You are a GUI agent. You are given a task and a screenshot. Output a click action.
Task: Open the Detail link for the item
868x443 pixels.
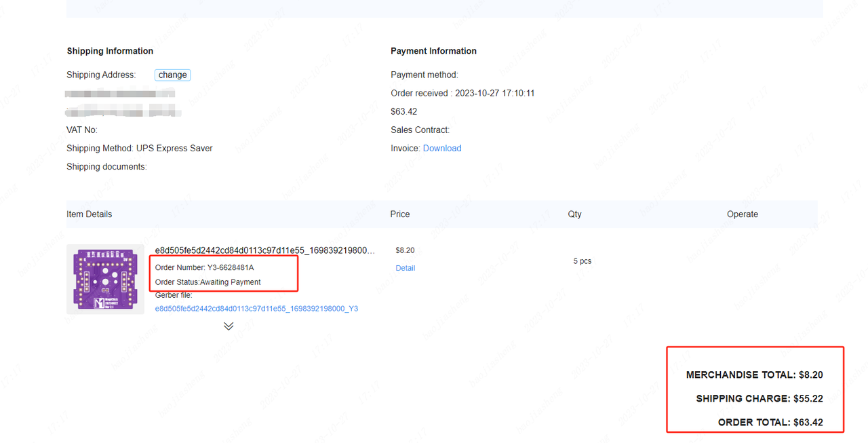pos(405,268)
